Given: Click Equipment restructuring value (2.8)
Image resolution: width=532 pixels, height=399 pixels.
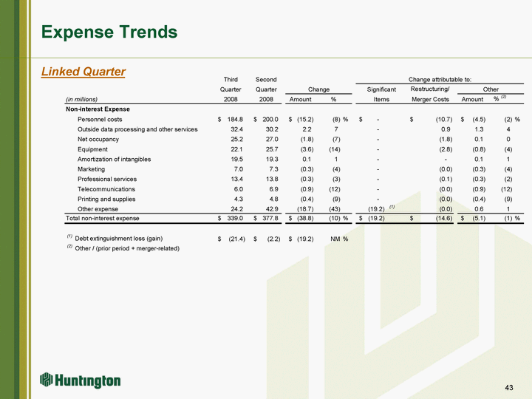Looking at the screenshot, I should [446, 149].
